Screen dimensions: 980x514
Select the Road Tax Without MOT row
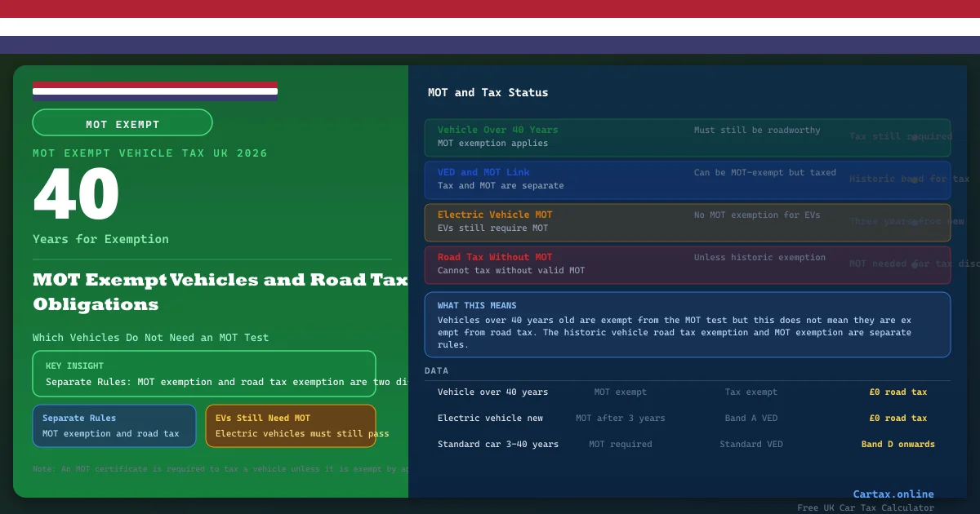(x=687, y=264)
